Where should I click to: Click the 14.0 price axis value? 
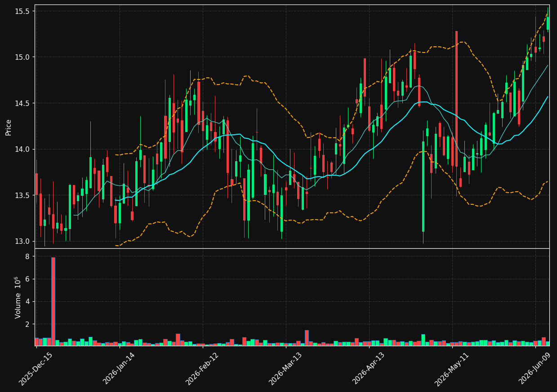(x=22, y=149)
